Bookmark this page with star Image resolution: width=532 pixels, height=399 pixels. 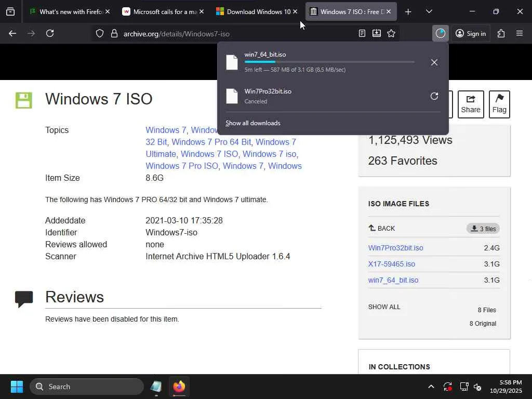[391, 33]
